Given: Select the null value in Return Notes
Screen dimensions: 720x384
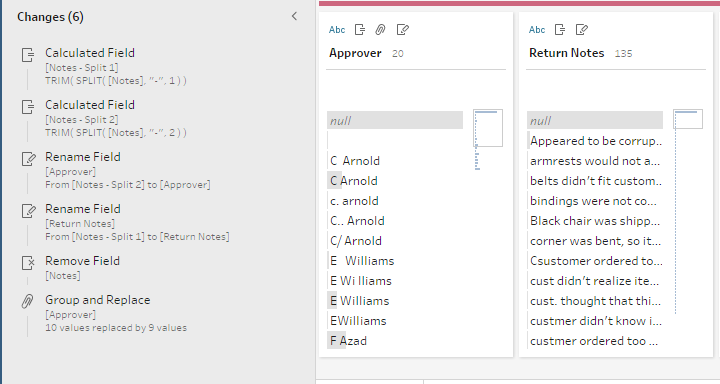Looking at the screenshot, I should point(595,120).
